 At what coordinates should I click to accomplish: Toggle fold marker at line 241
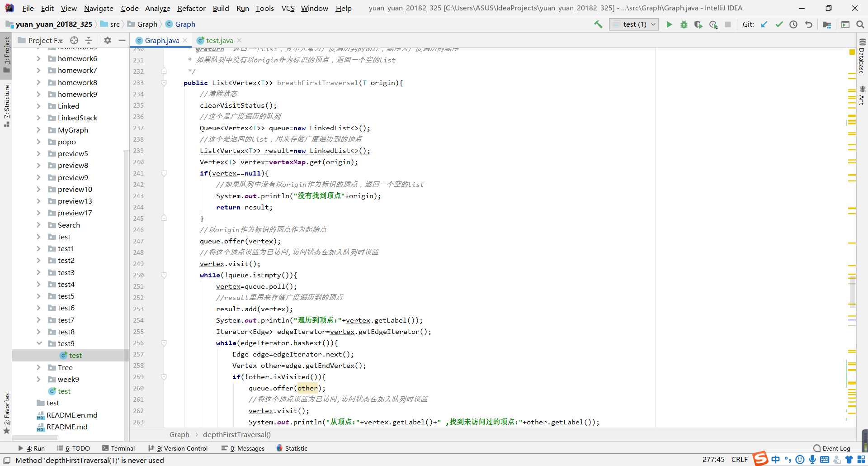(x=164, y=173)
